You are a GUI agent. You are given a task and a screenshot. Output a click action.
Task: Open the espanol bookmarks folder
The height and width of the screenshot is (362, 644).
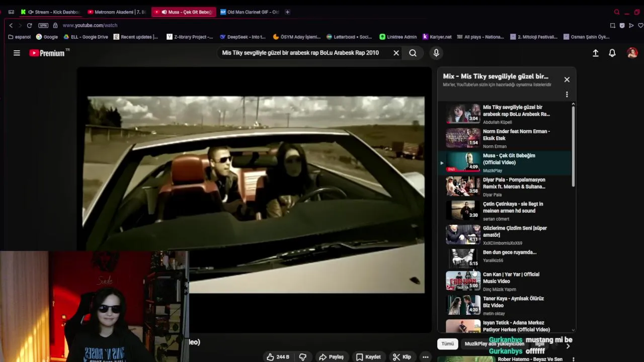click(20, 37)
